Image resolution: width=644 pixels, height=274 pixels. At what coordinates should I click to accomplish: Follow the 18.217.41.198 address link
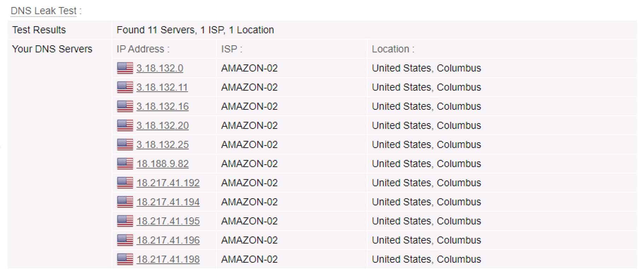[168, 259]
